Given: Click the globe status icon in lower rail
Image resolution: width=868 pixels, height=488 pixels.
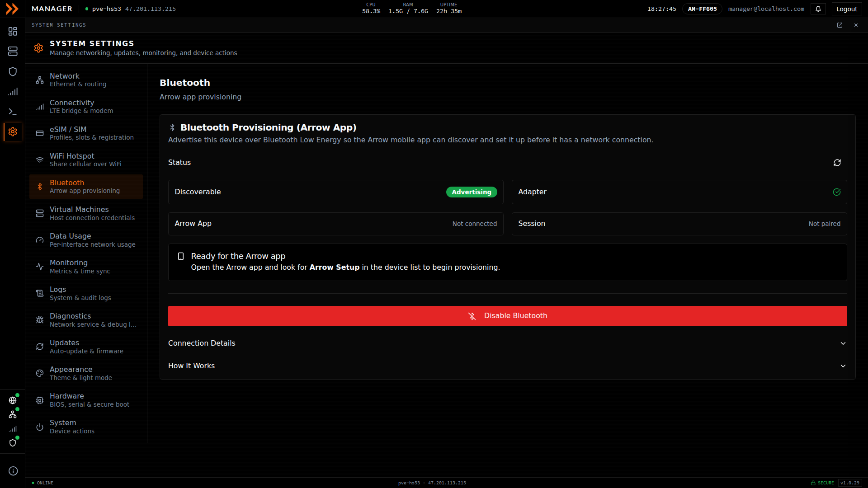Looking at the screenshot, I should tap(13, 400).
